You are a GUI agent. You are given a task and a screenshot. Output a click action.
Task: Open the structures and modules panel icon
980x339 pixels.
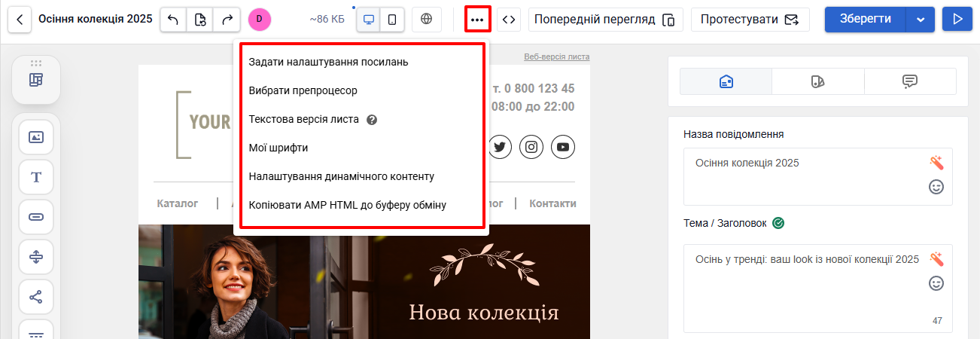36,80
